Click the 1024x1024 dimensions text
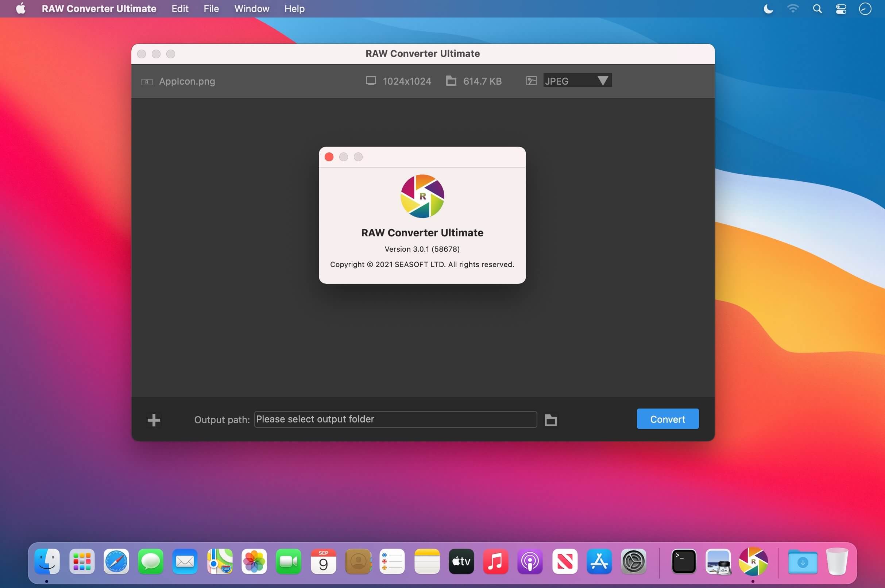Viewport: 885px width, 588px height. click(x=407, y=81)
